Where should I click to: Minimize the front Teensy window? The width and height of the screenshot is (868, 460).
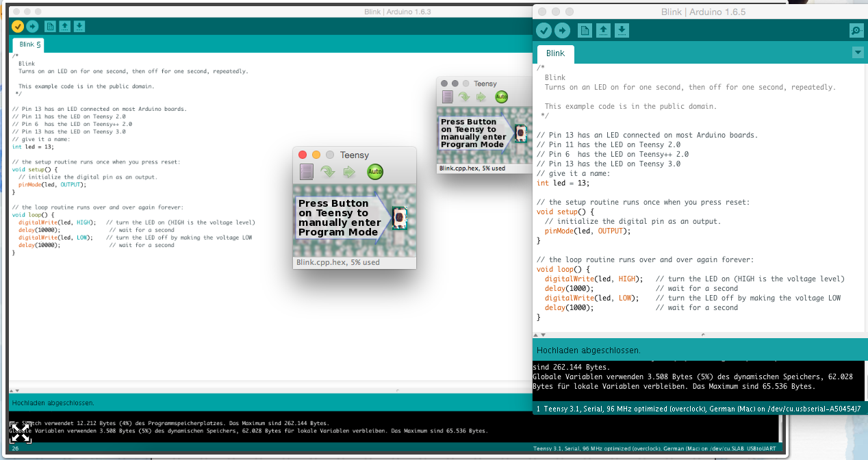point(316,155)
